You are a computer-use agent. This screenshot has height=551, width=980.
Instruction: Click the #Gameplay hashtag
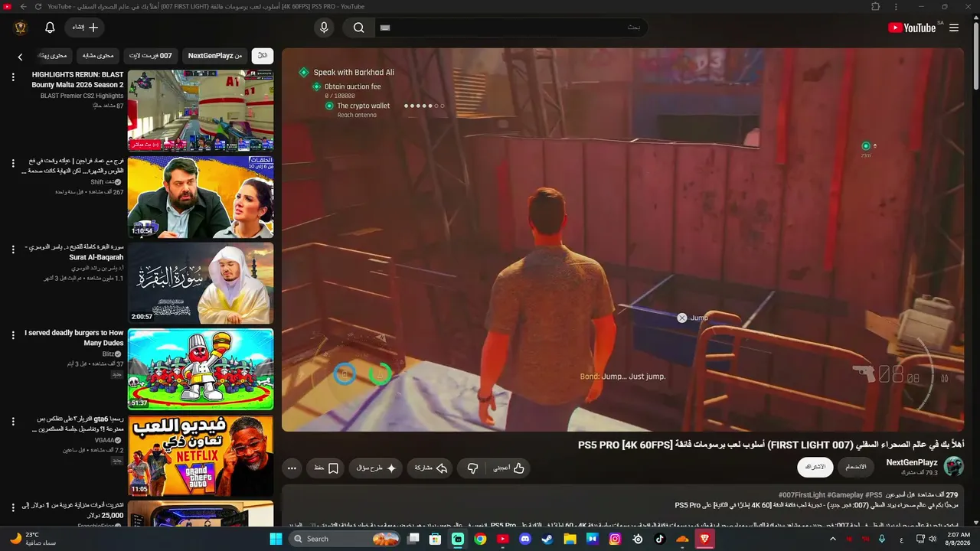tap(844, 495)
